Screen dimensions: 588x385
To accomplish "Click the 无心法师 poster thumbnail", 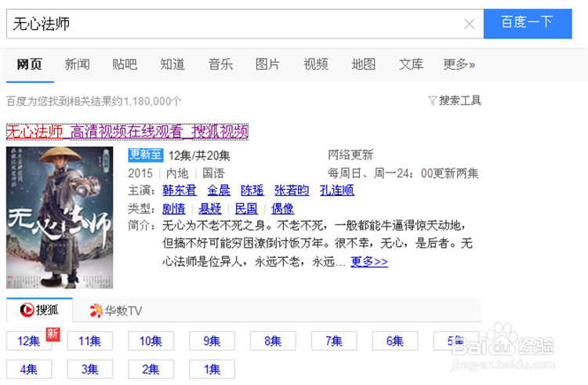I will [x=60, y=217].
